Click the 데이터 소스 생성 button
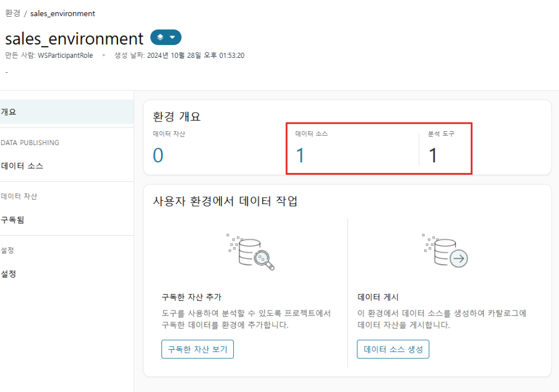This screenshot has height=392, width=559. tap(393, 349)
